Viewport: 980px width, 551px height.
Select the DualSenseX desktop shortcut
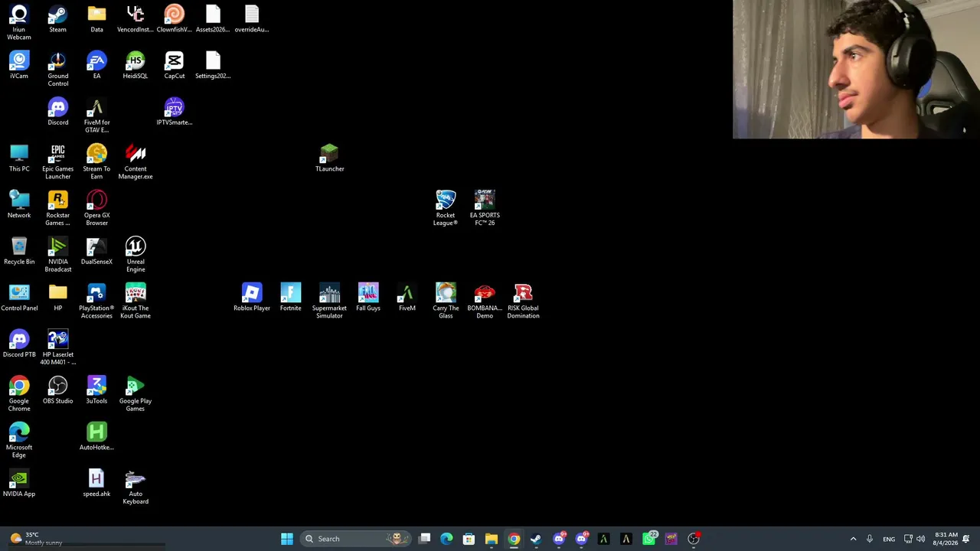(x=96, y=251)
